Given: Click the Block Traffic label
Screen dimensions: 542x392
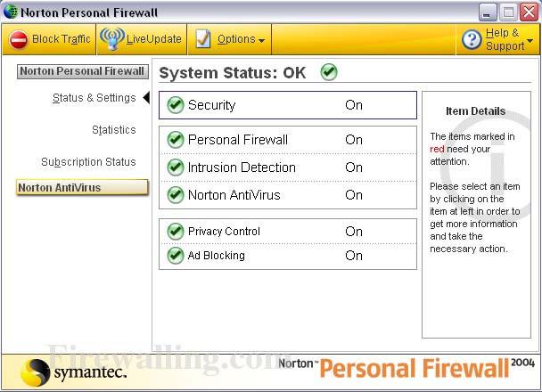Looking at the screenshot, I should 62,39.
